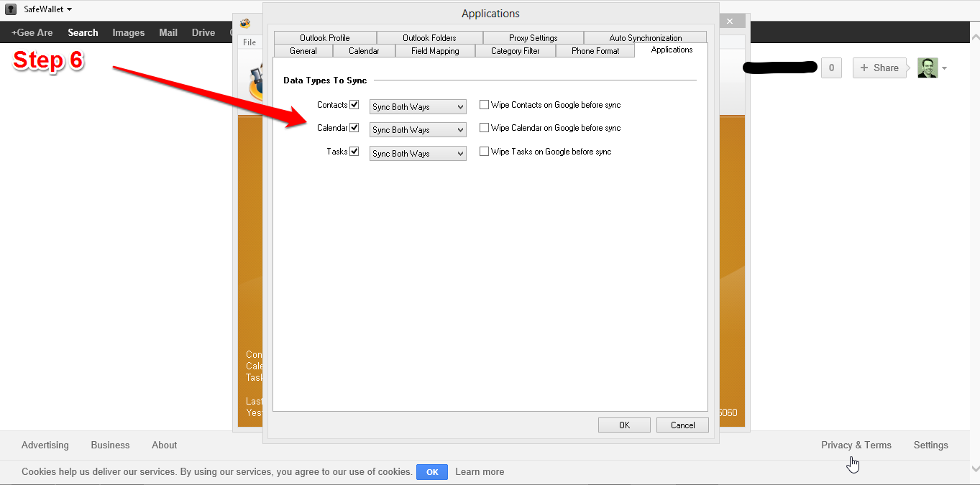Uncheck the Contacts sync checkbox

point(354,105)
